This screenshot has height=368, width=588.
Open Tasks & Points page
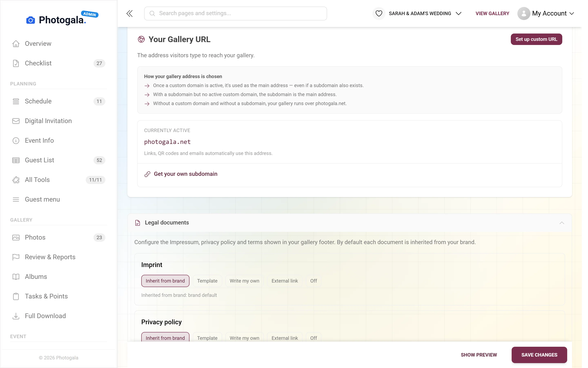coord(59,296)
